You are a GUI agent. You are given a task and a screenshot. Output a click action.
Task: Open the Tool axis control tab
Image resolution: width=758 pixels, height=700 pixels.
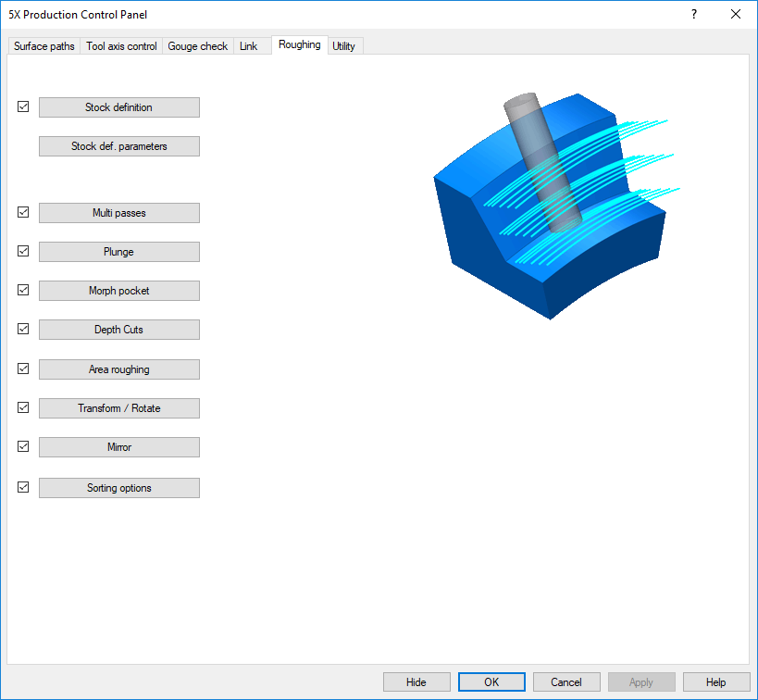(x=121, y=46)
